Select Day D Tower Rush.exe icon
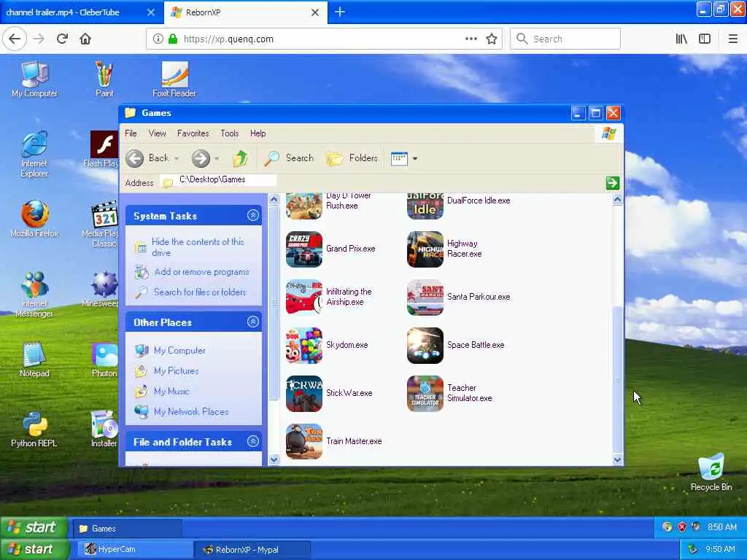Viewport: 747px width, 560px height. (304, 206)
